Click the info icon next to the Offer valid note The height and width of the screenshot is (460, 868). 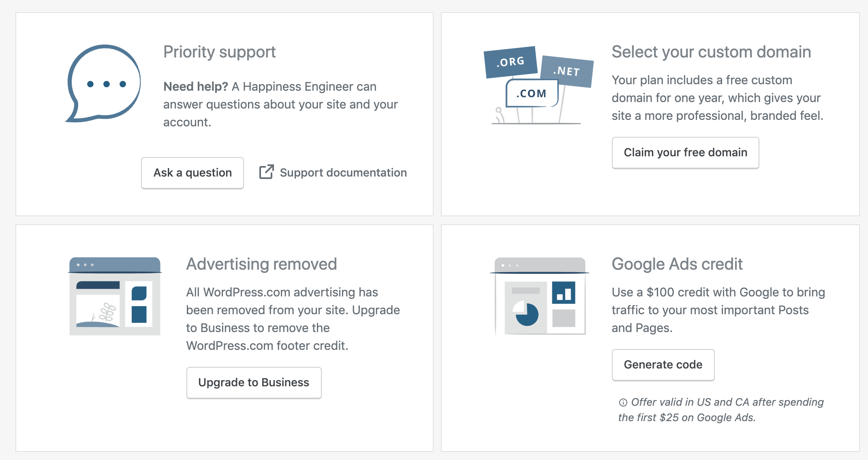pyautogui.click(x=623, y=402)
